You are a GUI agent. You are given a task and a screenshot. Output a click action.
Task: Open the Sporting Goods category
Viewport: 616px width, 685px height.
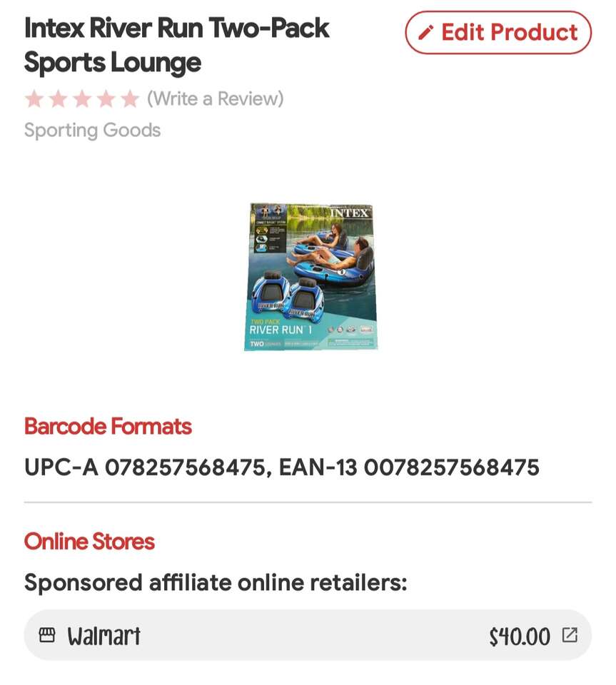click(92, 131)
